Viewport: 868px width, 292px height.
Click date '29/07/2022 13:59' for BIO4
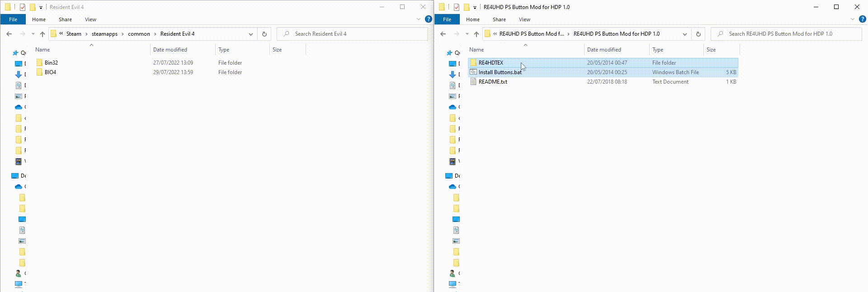173,72
